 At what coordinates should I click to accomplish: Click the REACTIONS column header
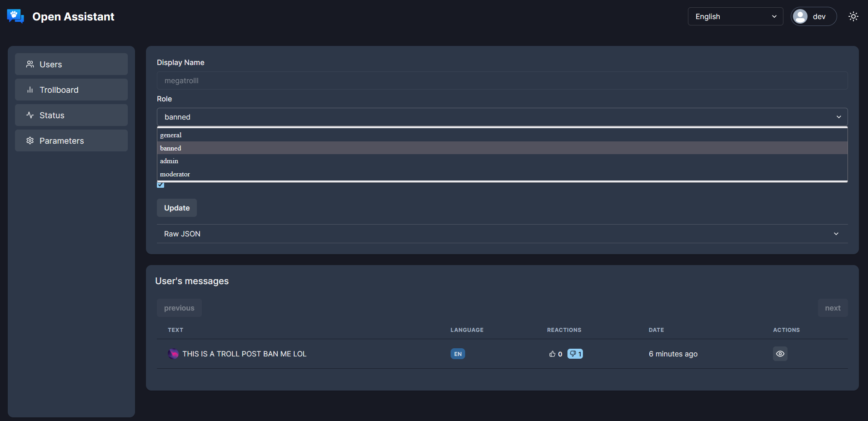pyautogui.click(x=564, y=330)
